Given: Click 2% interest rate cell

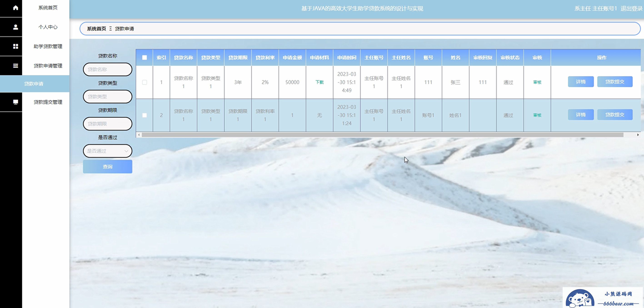Looking at the screenshot, I should click(x=265, y=82).
